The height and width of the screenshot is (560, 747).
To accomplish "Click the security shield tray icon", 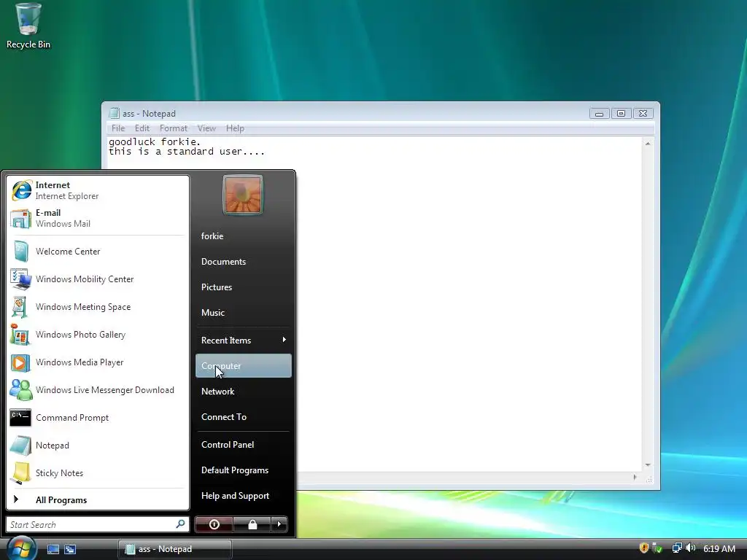I will tap(644, 548).
